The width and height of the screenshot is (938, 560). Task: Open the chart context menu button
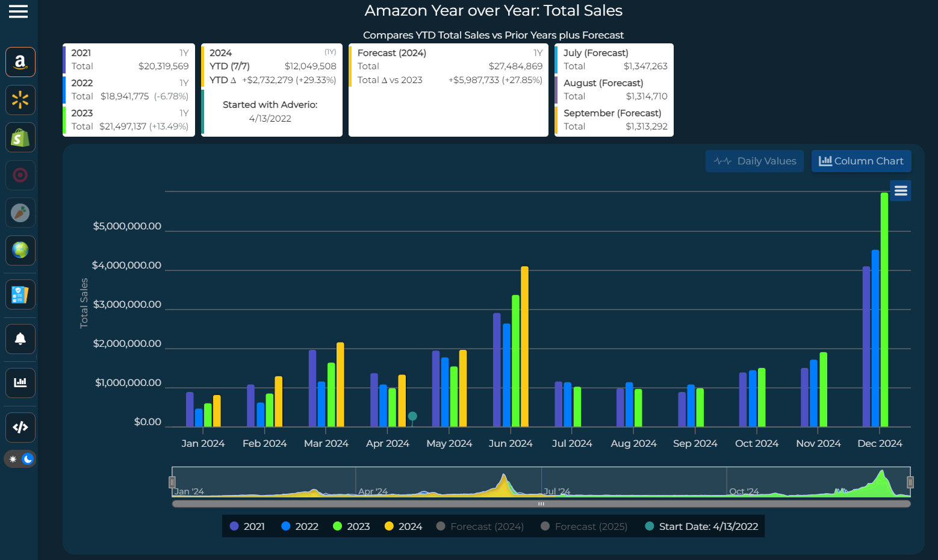point(901,191)
